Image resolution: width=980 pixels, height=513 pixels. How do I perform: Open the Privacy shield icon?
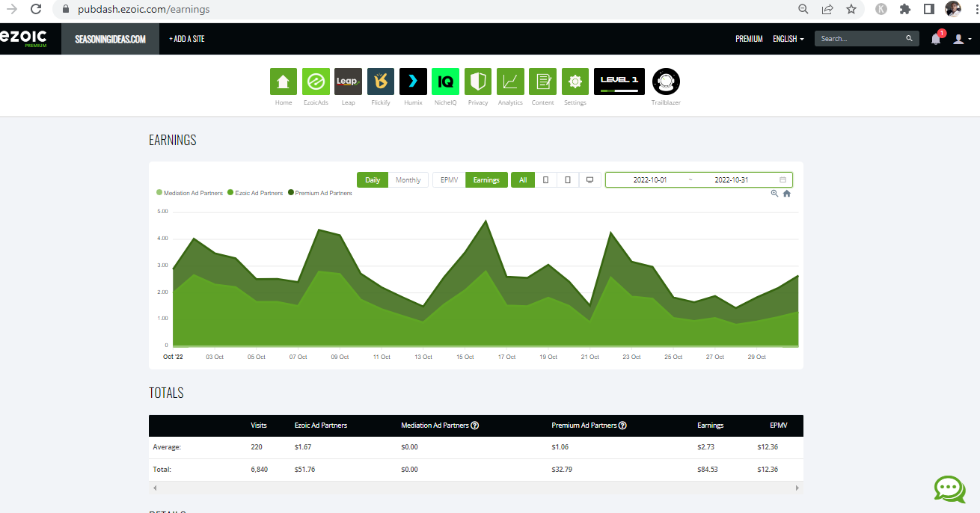478,82
